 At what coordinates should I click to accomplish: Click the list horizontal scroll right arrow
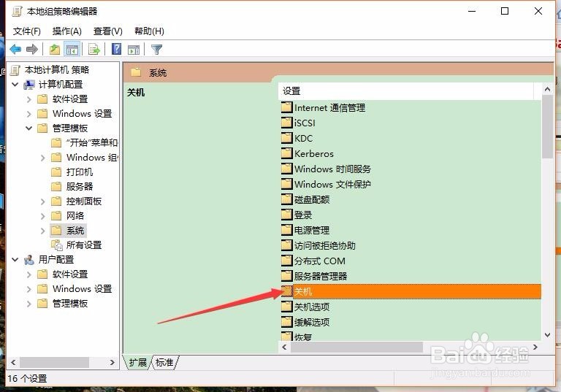tap(535, 347)
